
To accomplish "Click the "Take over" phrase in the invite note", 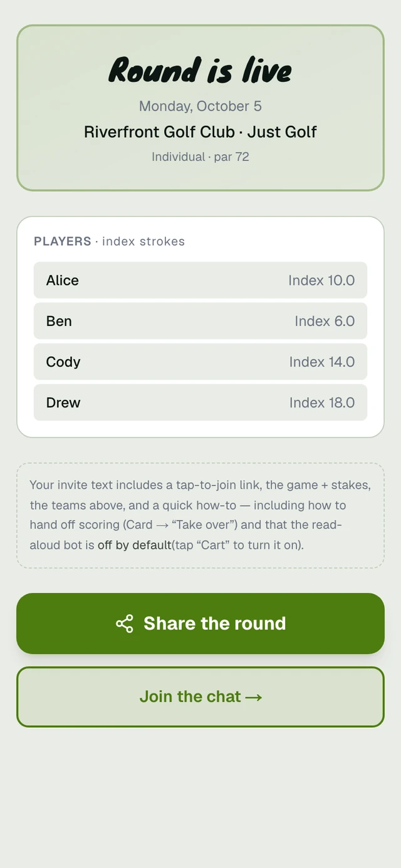I will point(204,525).
